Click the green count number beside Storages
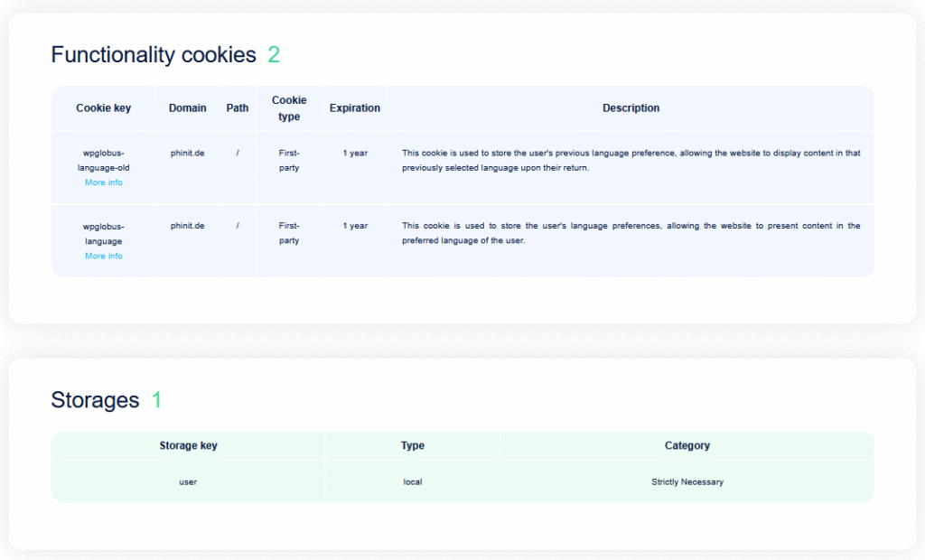Viewport: 925px width, 560px height. (x=157, y=400)
